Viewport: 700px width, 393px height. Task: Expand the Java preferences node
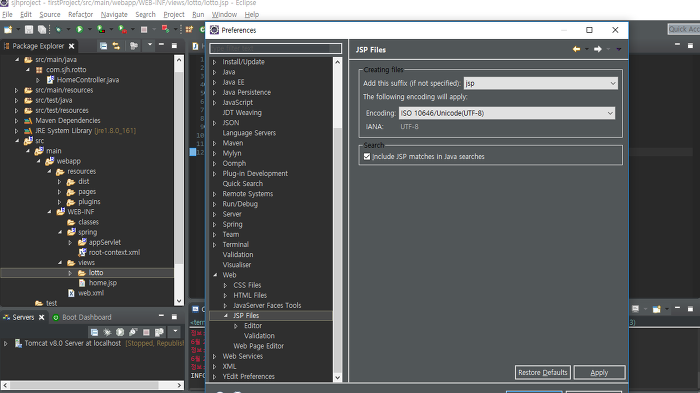pyautogui.click(x=215, y=72)
